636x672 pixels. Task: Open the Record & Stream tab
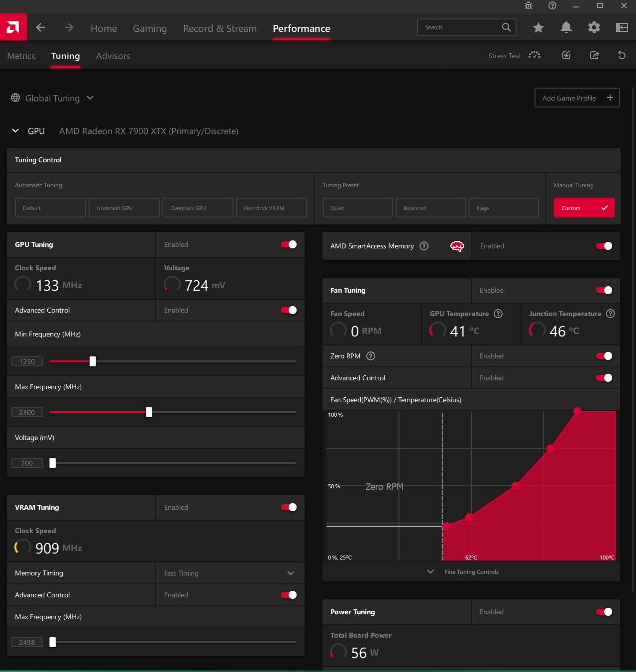[x=220, y=28]
